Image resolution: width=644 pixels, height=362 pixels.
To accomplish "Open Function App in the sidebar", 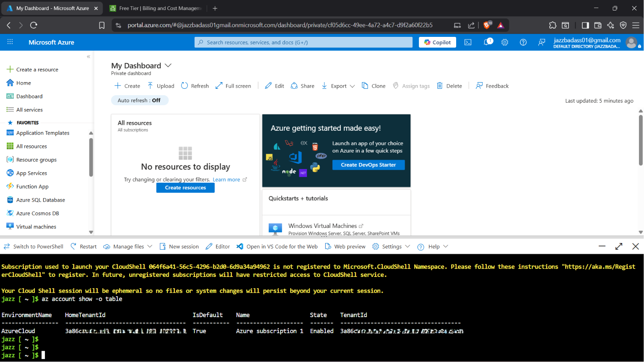I will [x=28, y=186].
